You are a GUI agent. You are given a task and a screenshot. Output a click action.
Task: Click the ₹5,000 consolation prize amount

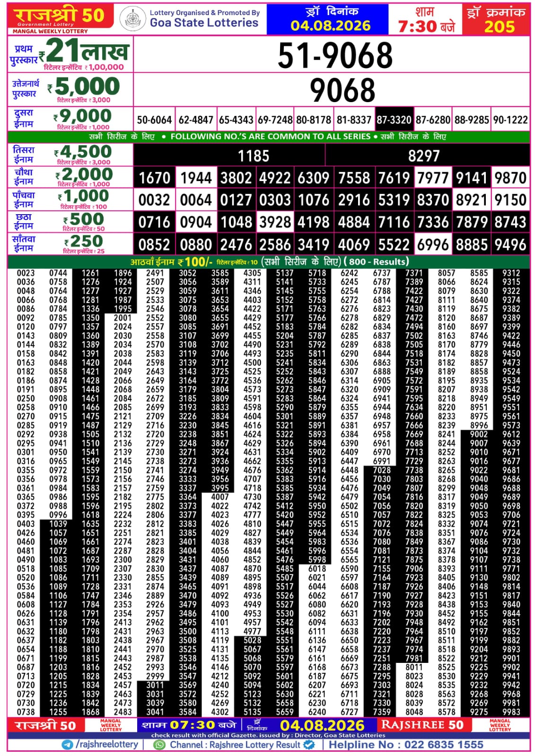click(x=84, y=87)
